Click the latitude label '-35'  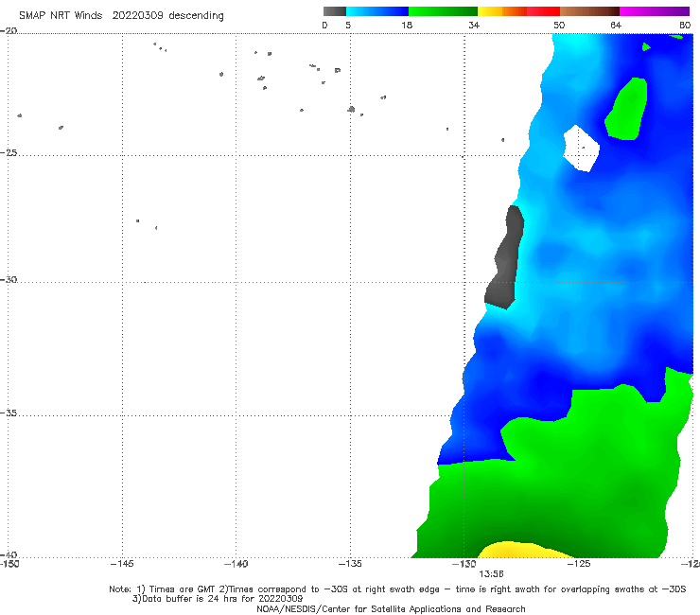pyautogui.click(x=9, y=413)
